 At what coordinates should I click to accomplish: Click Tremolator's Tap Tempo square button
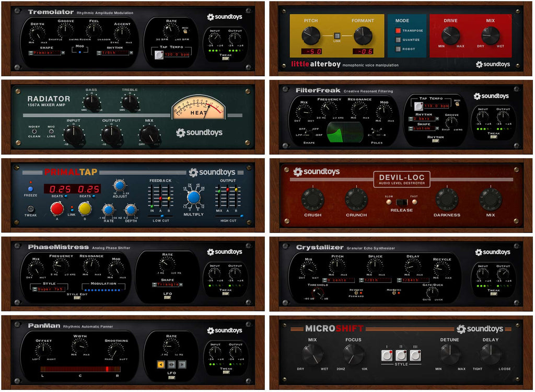(159, 55)
